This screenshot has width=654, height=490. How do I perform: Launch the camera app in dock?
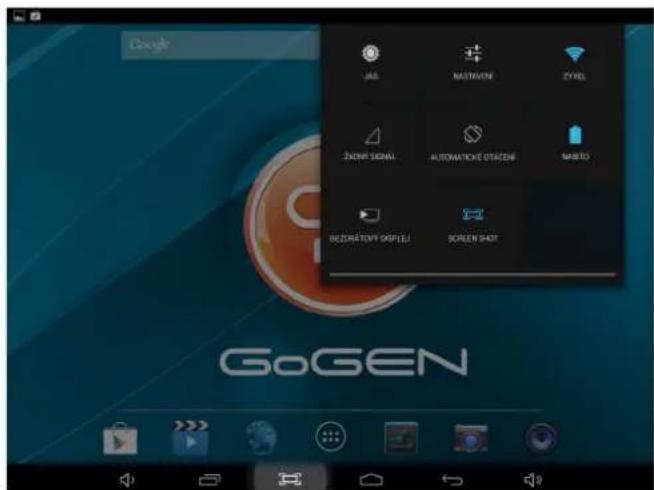click(541, 437)
